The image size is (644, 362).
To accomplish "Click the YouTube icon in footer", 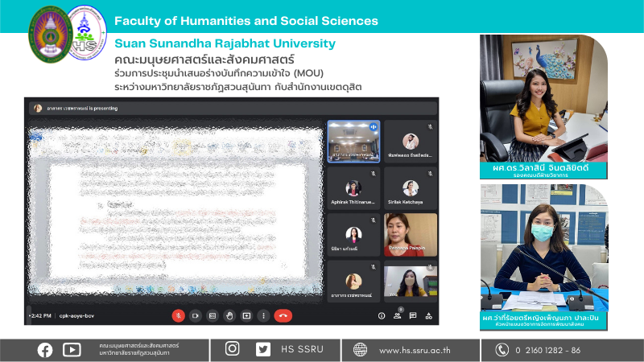I will (x=72, y=349).
